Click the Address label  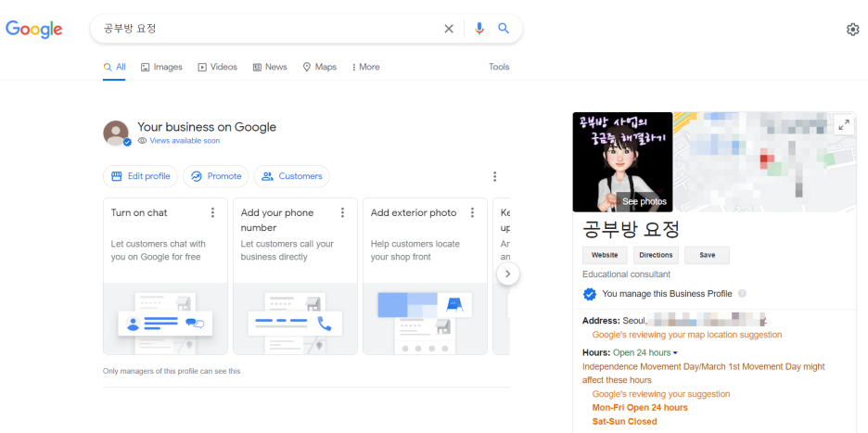pos(601,321)
